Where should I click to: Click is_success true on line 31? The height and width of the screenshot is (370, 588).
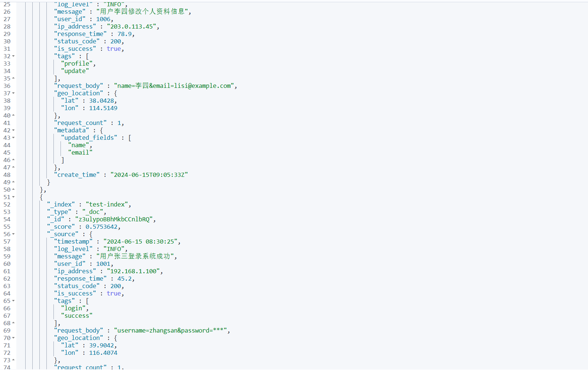pos(114,49)
